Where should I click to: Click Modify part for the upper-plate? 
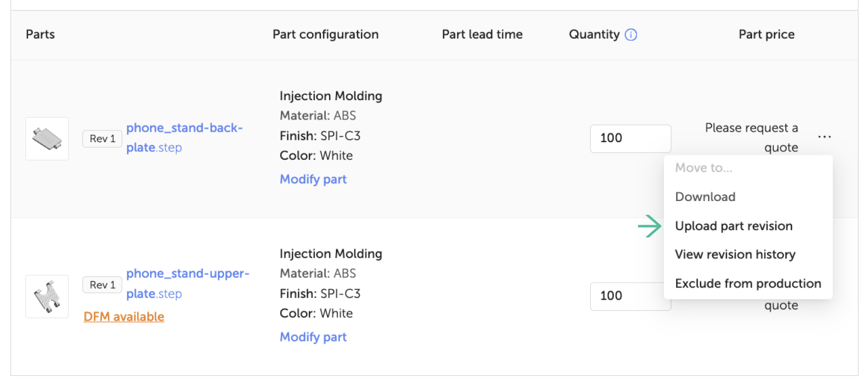coord(313,337)
